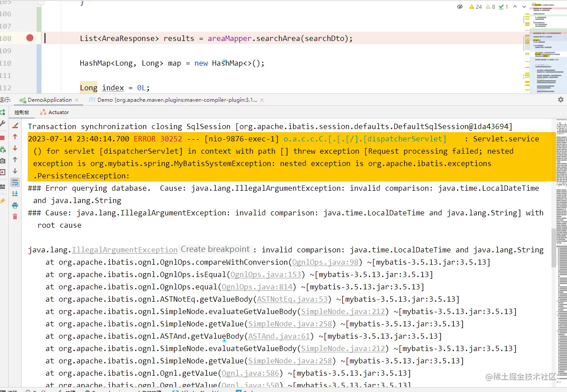Clear the console with the trash icon
This screenshot has height=392, width=567.
15,217
